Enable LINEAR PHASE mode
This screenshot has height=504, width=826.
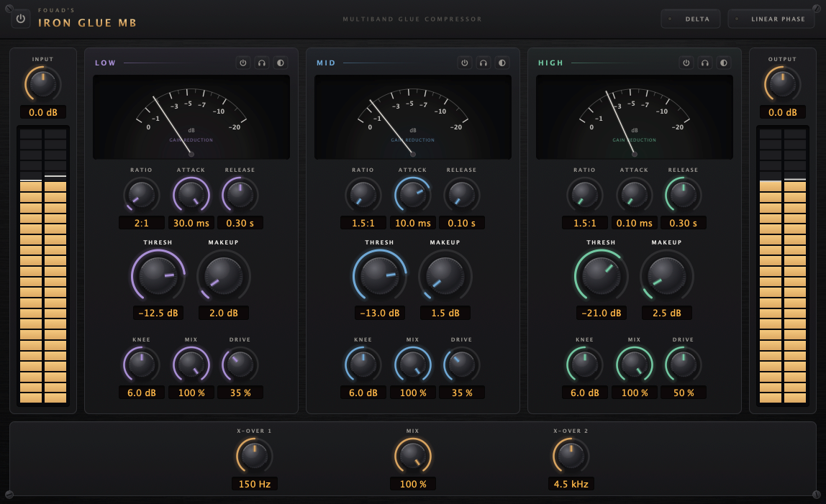click(771, 19)
